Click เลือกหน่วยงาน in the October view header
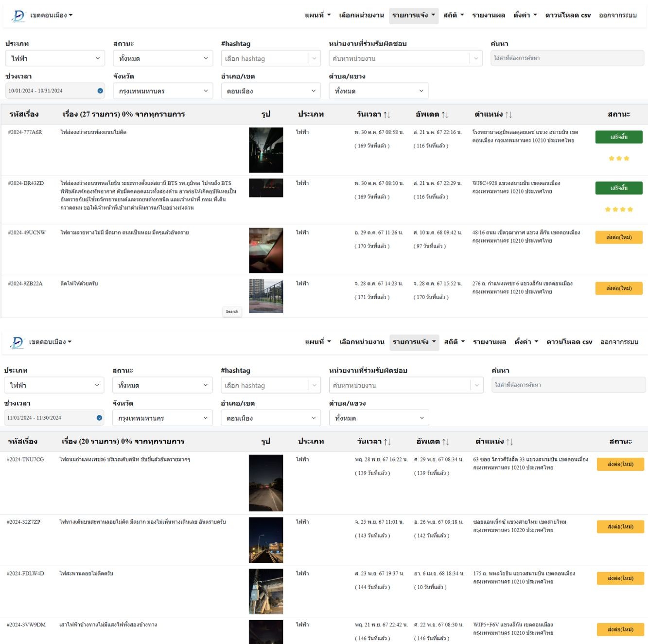Screen dimensions: 648x644 (x=362, y=15)
